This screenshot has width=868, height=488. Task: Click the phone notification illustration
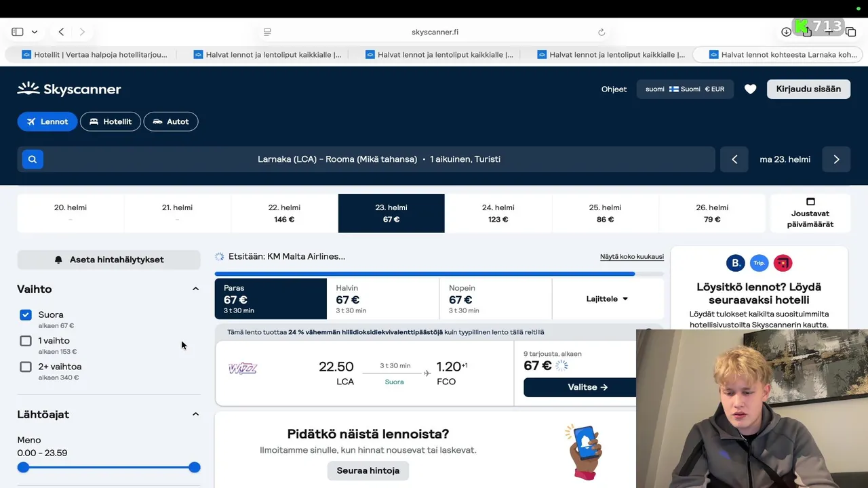point(583,451)
